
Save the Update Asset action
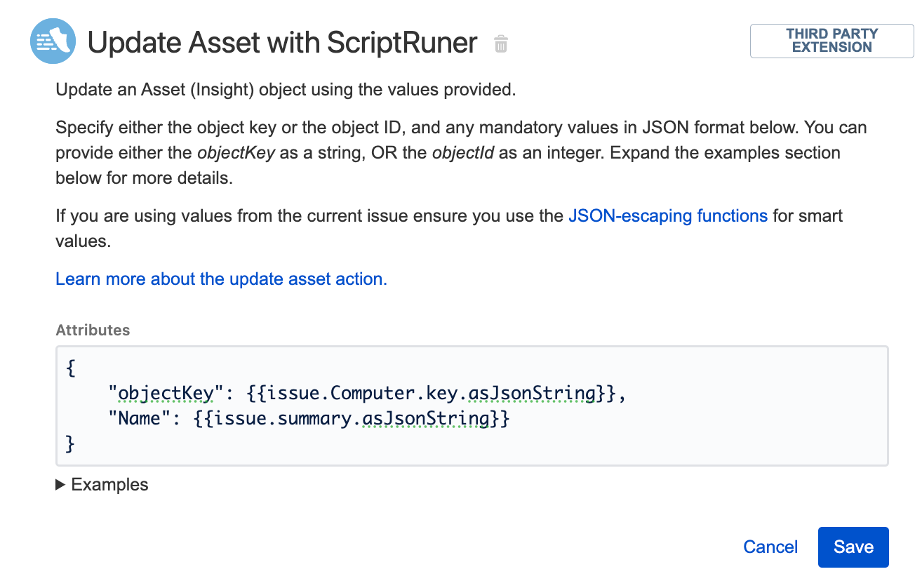(x=853, y=547)
